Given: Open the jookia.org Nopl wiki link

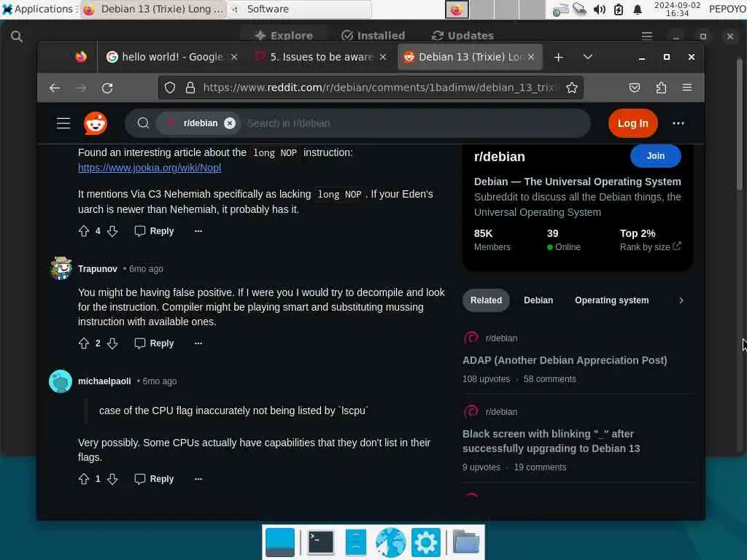Looking at the screenshot, I should pyautogui.click(x=150, y=168).
